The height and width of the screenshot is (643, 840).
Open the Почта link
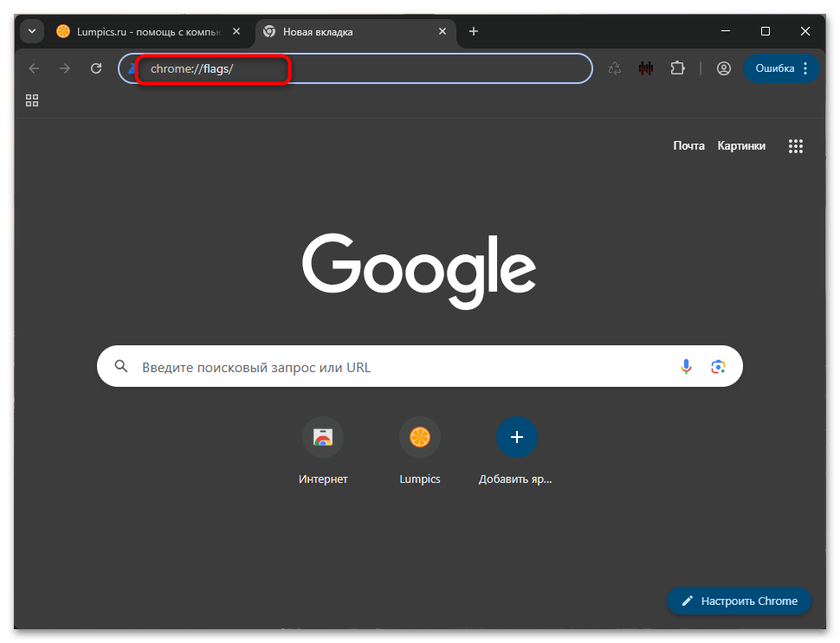coord(688,145)
